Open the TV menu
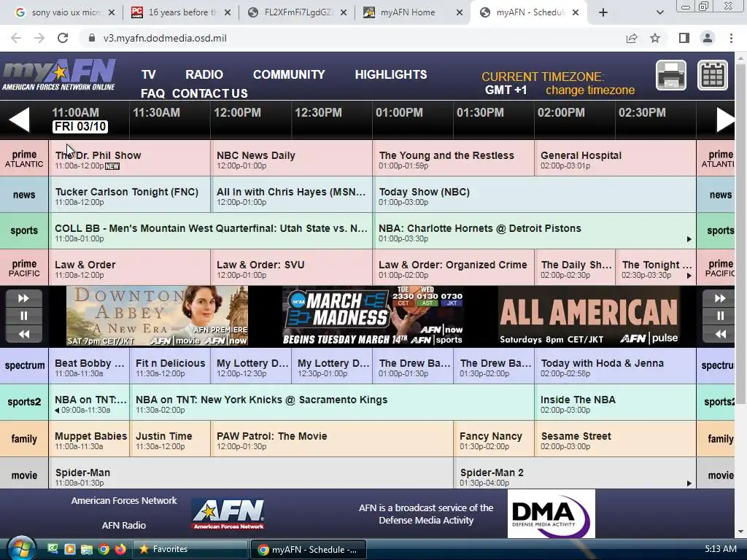 (x=149, y=75)
